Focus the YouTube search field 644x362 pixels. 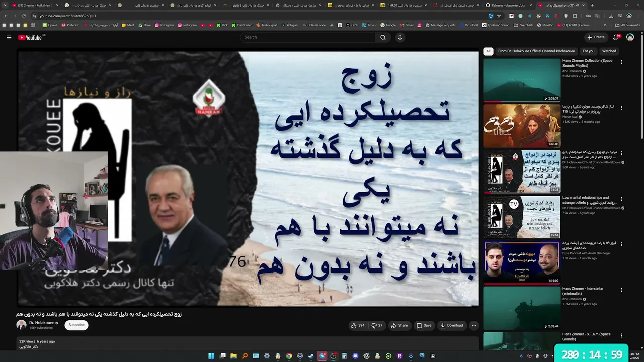point(308,37)
